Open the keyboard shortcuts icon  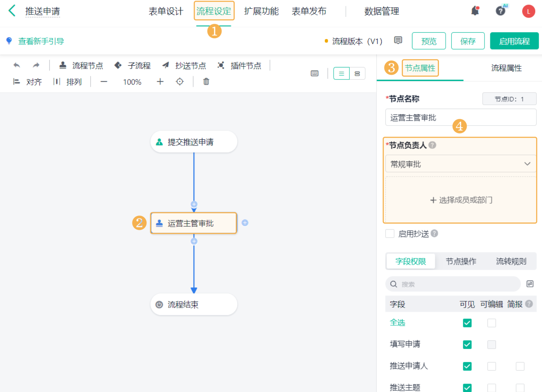[314, 73]
